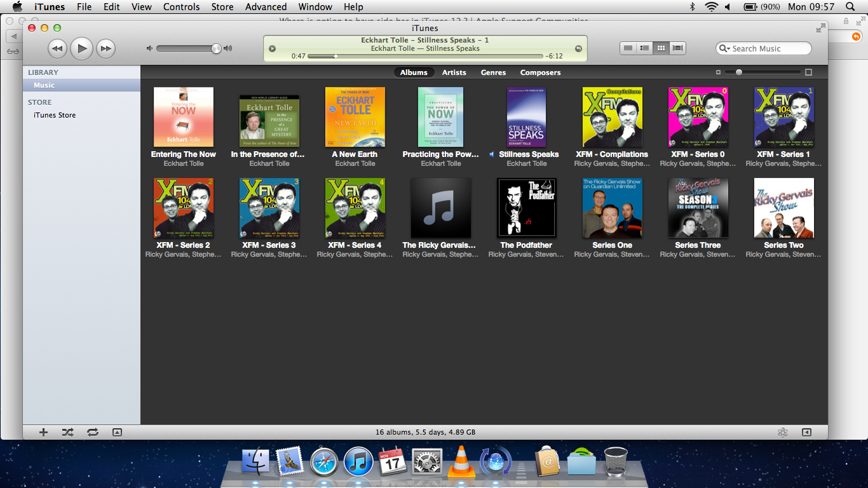The height and width of the screenshot is (488, 868).
Task: Select the XFM - Compilations album cover
Action: tap(613, 117)
